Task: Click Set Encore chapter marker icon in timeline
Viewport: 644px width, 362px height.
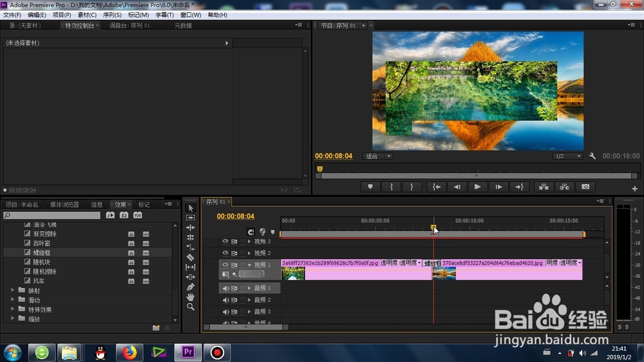Action: tap(263, 232)
